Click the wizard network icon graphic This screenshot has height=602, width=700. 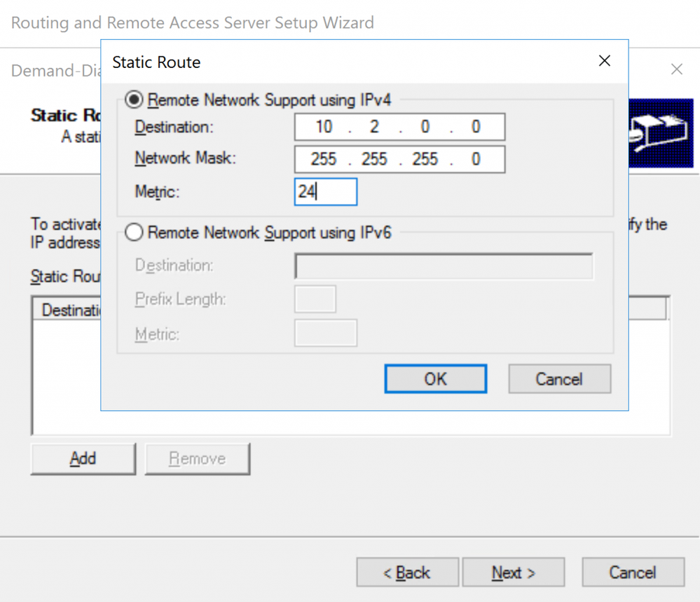click(661, 133)
